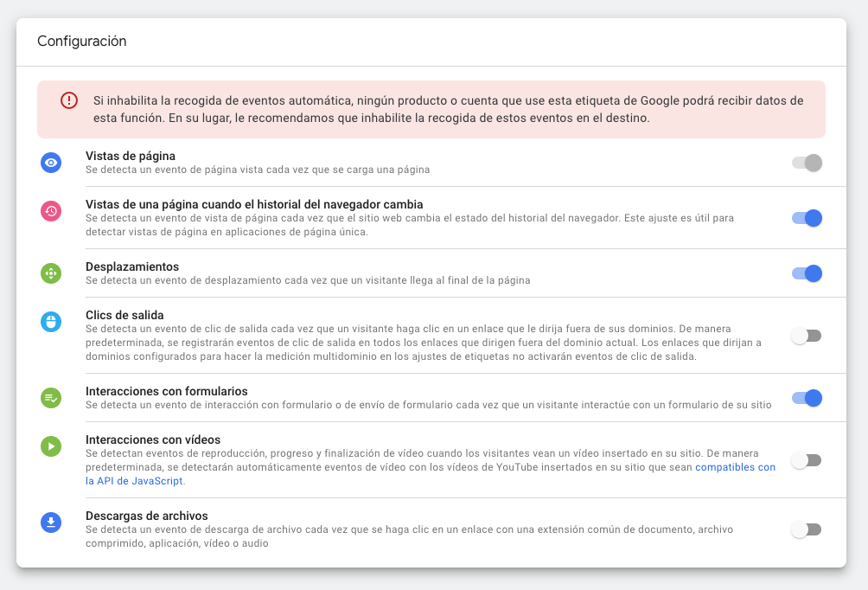
Task: Click the green play icon for Interacciones con vídeos
Action: (51, 446)
